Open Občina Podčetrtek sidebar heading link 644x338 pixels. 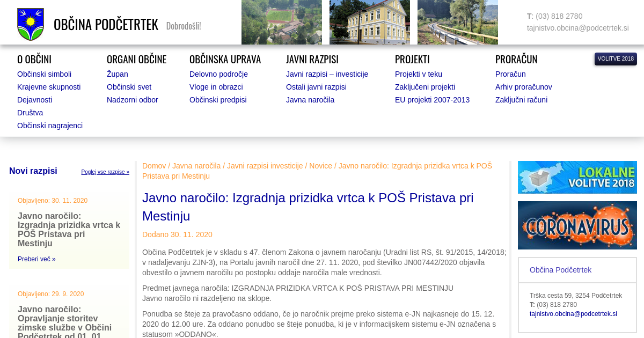[560, 270]
